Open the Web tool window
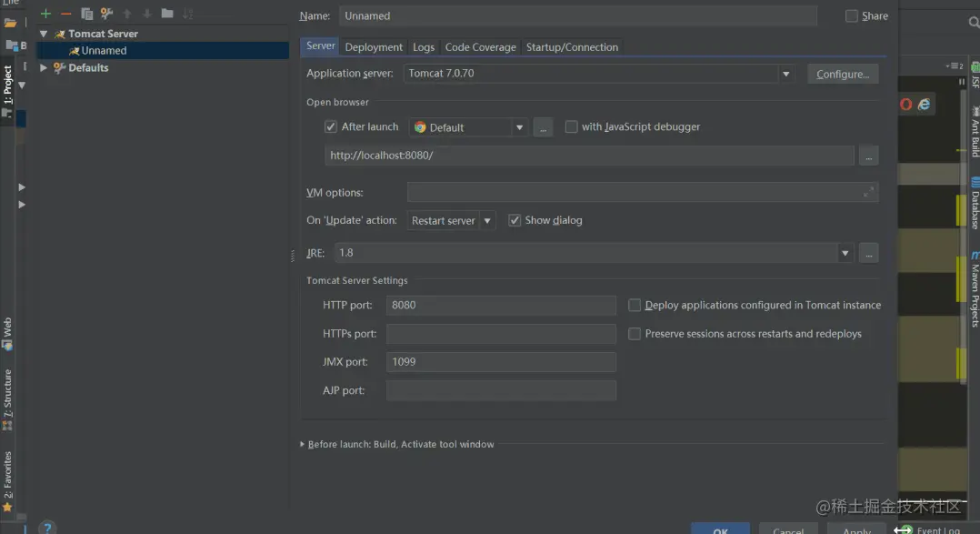 pos(7,334)
